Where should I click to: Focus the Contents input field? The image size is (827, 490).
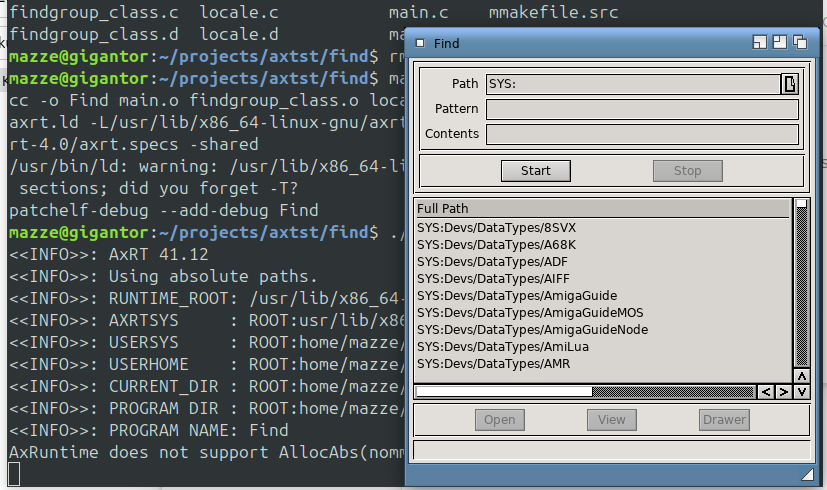tap(641, 134)
